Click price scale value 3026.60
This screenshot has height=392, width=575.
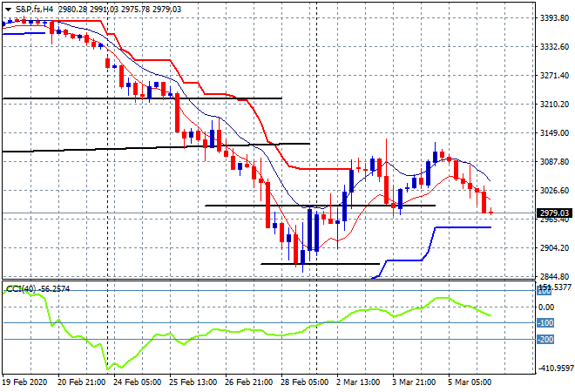point(554,190)
